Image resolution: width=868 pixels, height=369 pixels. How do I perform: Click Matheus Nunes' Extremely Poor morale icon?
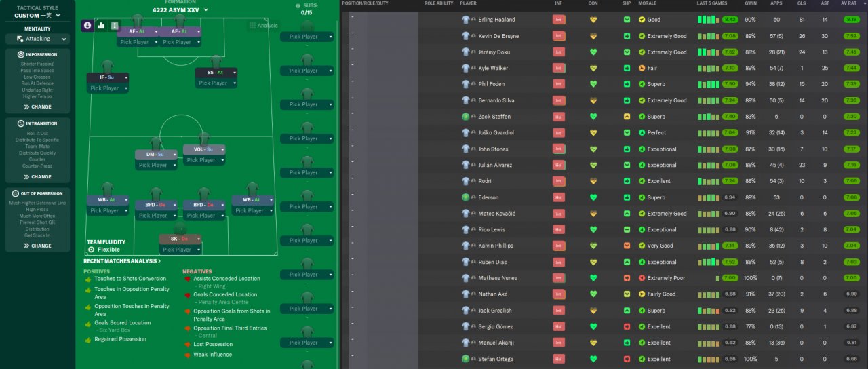pos(642,278)
